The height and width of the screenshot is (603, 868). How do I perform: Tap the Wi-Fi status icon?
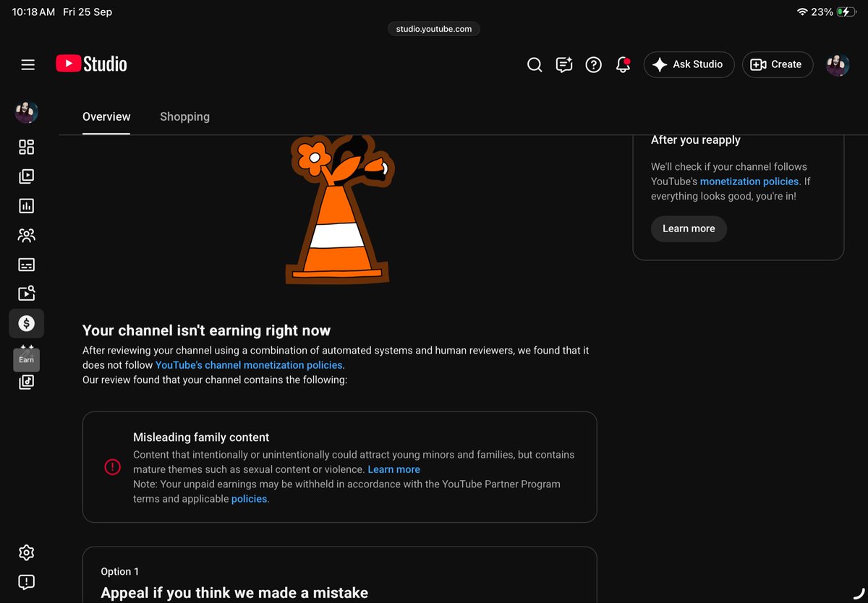pos(801,12)
